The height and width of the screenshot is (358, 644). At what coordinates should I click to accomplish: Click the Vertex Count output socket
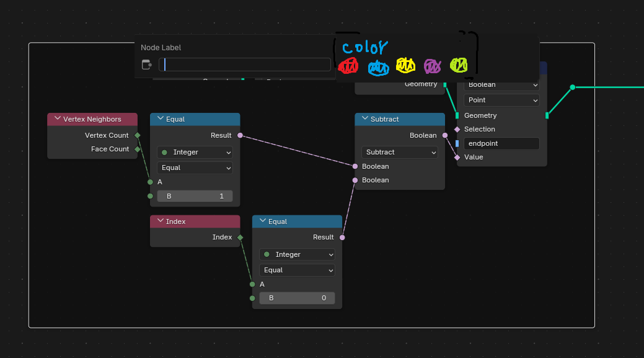pyautogui.click(x=138, y=135)
